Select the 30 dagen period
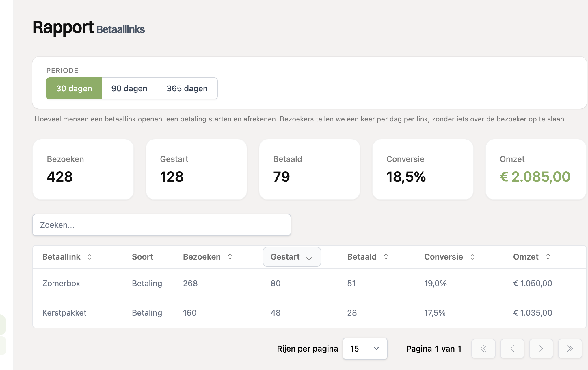 click(x=74, y=88)
